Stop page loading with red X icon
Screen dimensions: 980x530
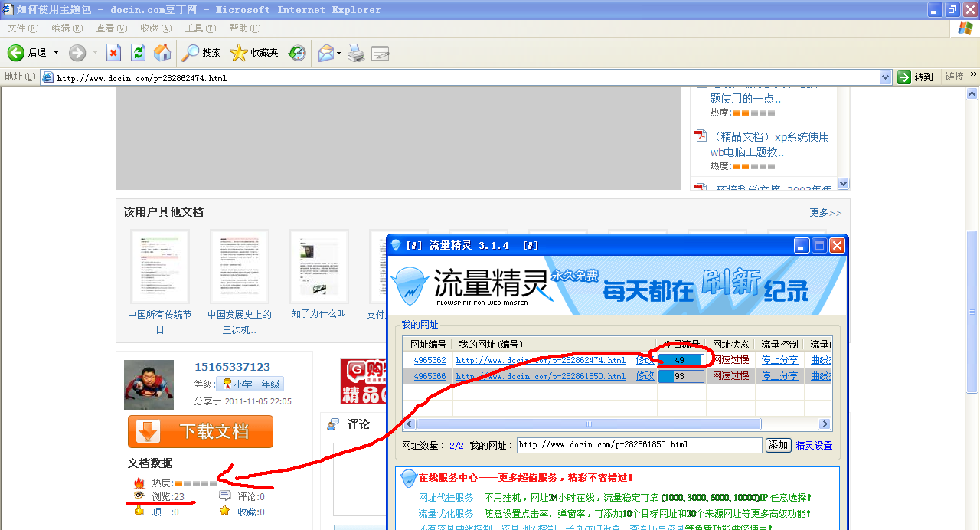point(113,53)
